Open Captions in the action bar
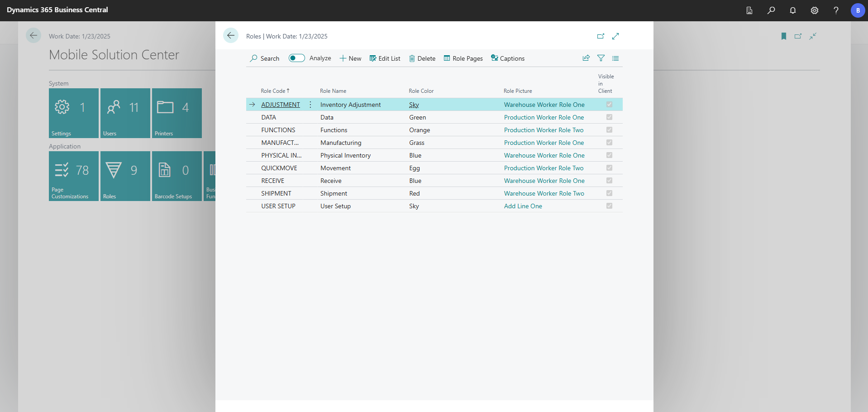The image size is (868, 412). pyautogui.click(x=508, y=58)
